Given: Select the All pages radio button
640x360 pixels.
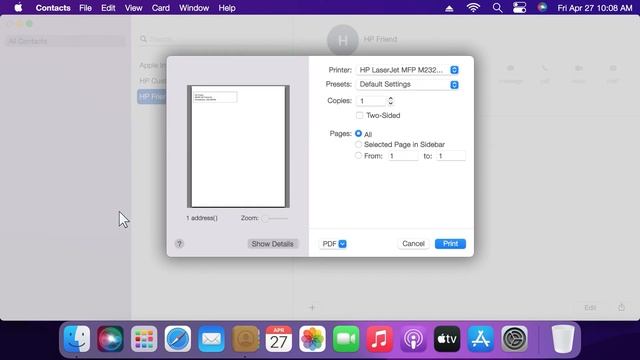Looking at the screenshot, I should [x=358, y=133].
